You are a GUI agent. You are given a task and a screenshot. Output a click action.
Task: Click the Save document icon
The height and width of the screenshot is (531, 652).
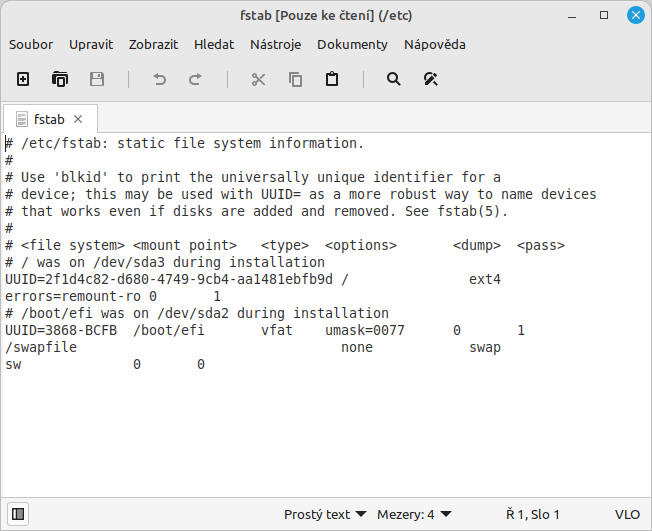click(x=97, y=79)
